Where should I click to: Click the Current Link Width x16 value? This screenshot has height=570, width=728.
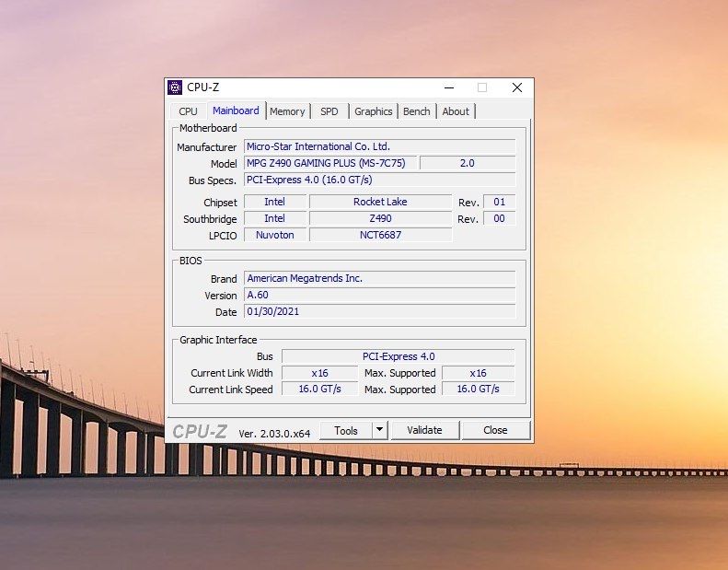coord(320,373)
